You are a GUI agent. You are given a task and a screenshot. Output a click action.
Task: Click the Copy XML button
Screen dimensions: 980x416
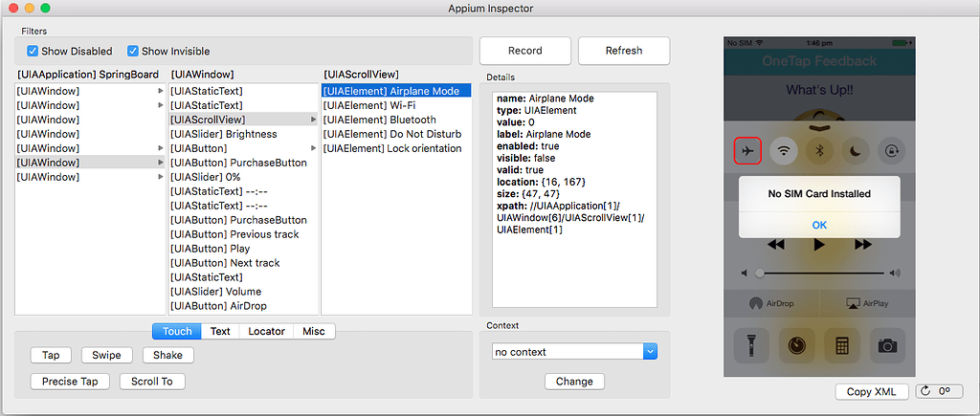[871, 391]
